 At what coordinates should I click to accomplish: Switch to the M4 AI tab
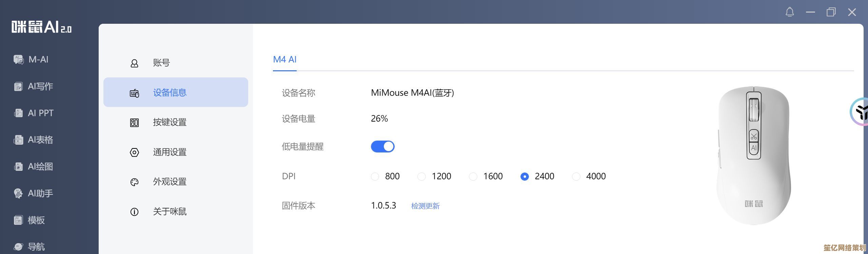[284, 60]
